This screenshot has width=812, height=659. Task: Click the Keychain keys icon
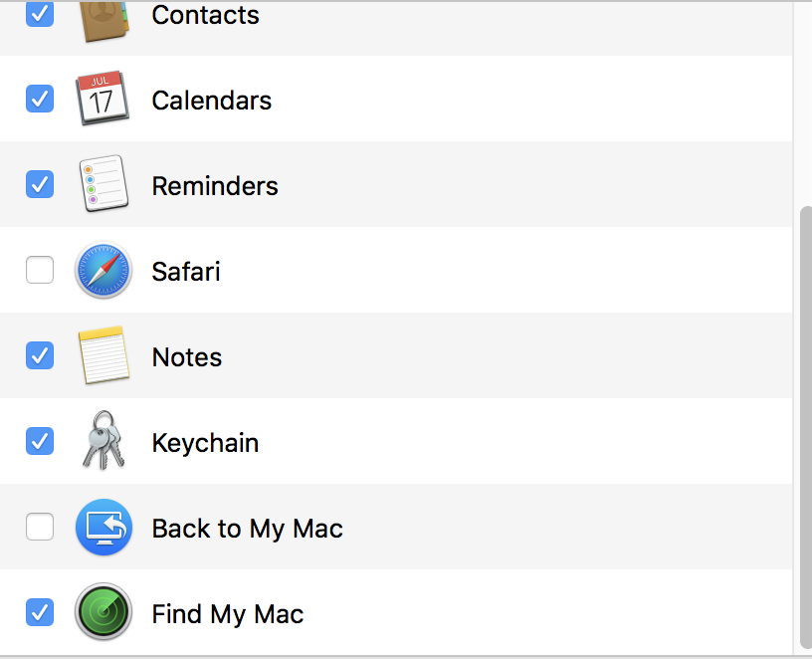(x=103, y=440)
